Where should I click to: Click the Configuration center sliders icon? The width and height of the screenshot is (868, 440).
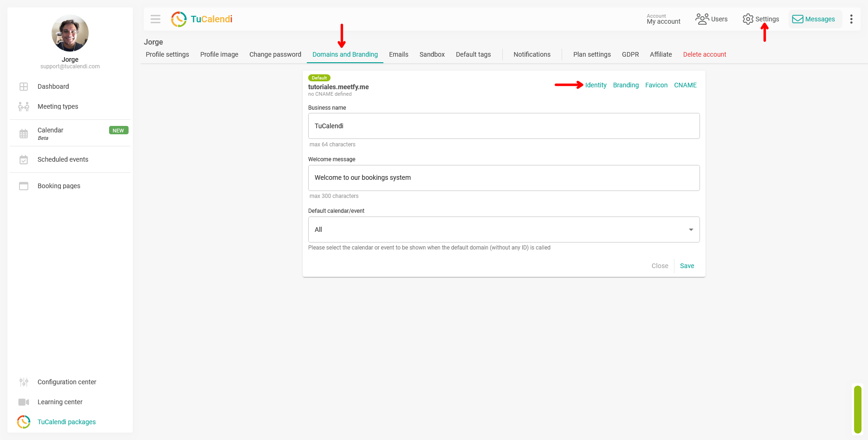pyautogui.click(x=24, y=382)
